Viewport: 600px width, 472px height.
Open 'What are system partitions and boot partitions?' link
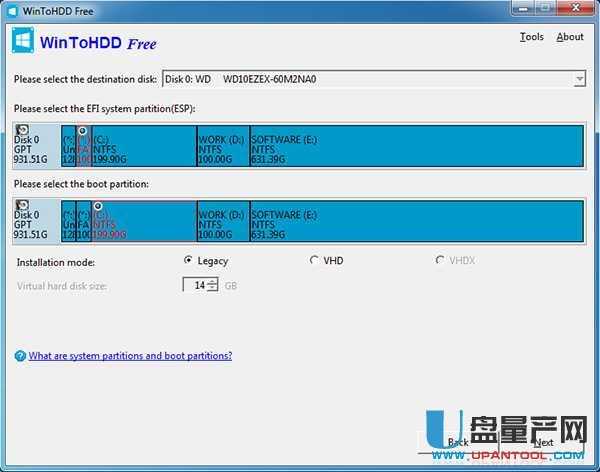point(130,356)
